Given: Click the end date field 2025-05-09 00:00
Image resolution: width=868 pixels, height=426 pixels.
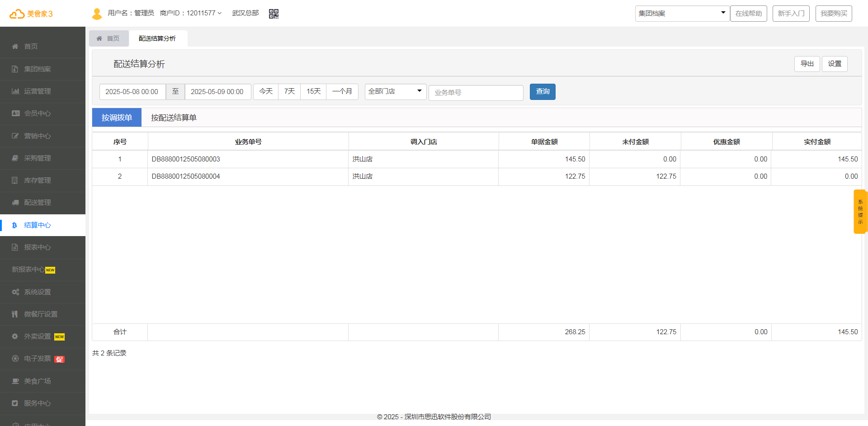Looking at the screenshot, I should pos(218,92).
